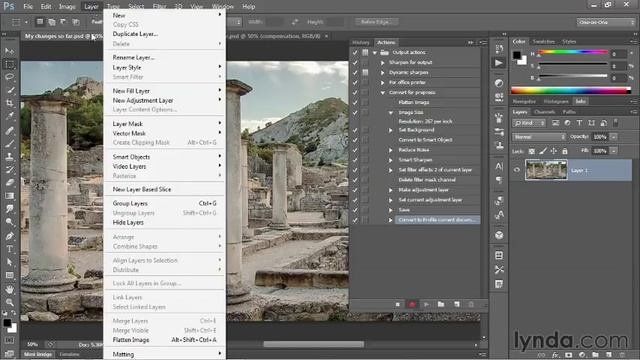Toggle checkmark for For office printer

pos(355,82)
